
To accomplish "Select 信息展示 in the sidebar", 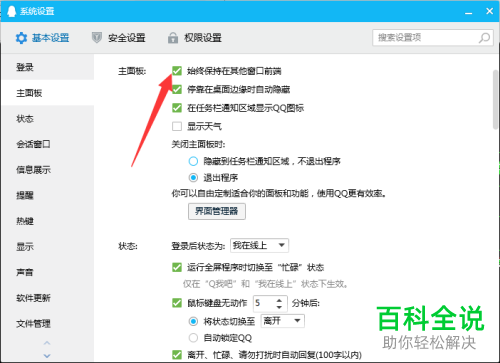I will 48,170.
